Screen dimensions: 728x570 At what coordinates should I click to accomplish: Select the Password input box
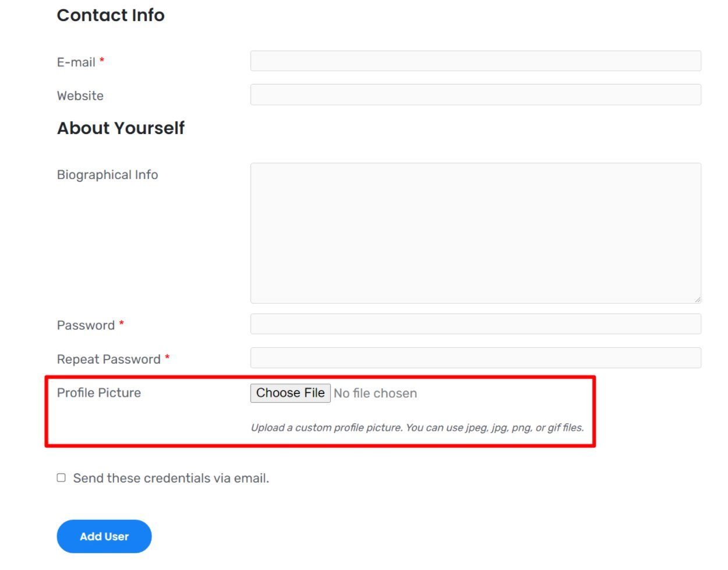475,324
